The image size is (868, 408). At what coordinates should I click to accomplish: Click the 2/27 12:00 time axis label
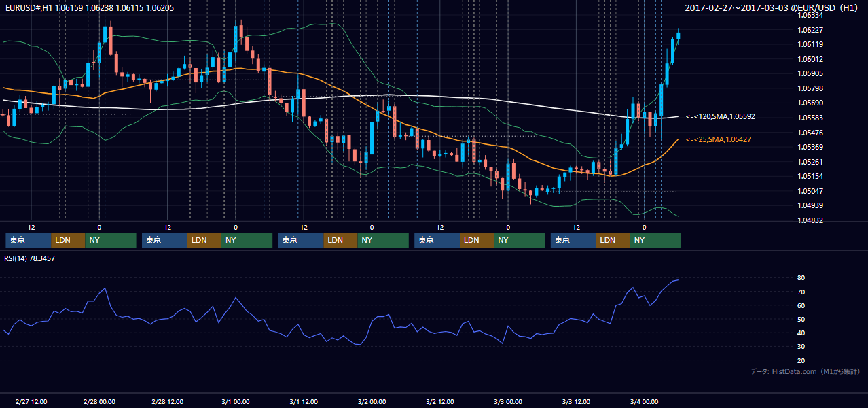31,401
